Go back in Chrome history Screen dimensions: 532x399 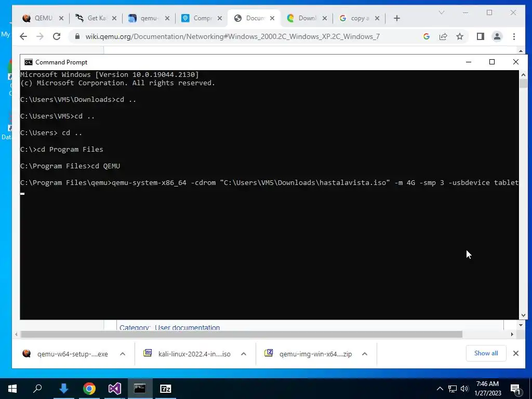[x=23, y=36]
